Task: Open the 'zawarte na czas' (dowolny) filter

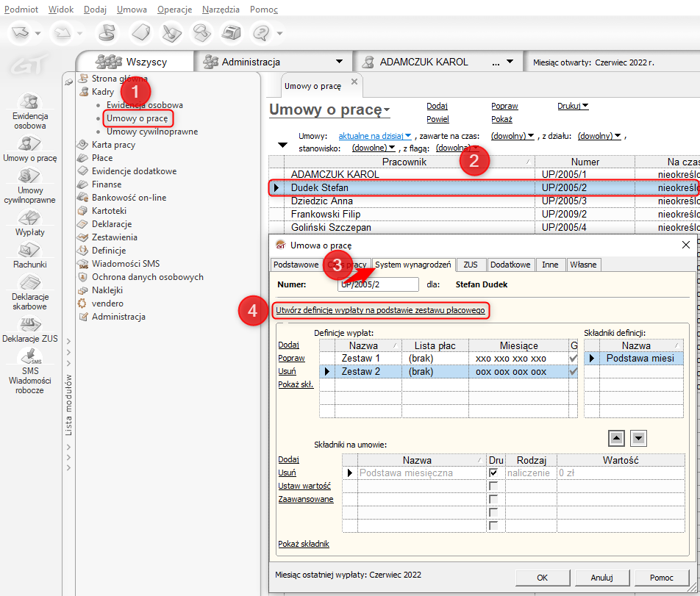Action: point(512,136)
